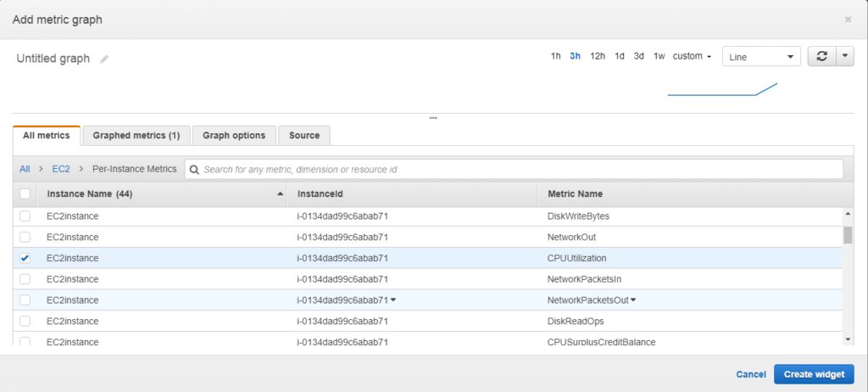Go to the All breadcrumb link
The image size is (868, 392).
[x=25, y=169]
